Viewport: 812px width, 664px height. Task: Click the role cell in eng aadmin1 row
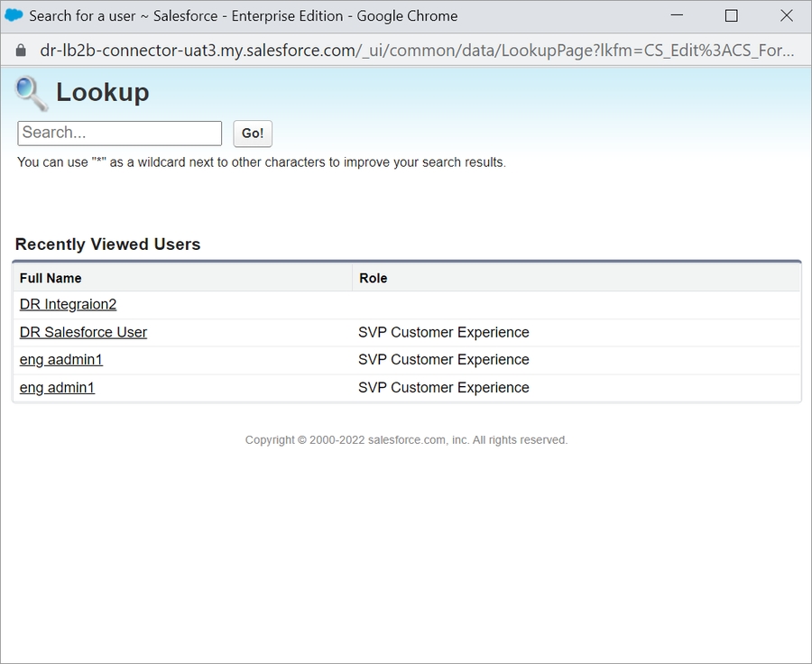[443, 360]
